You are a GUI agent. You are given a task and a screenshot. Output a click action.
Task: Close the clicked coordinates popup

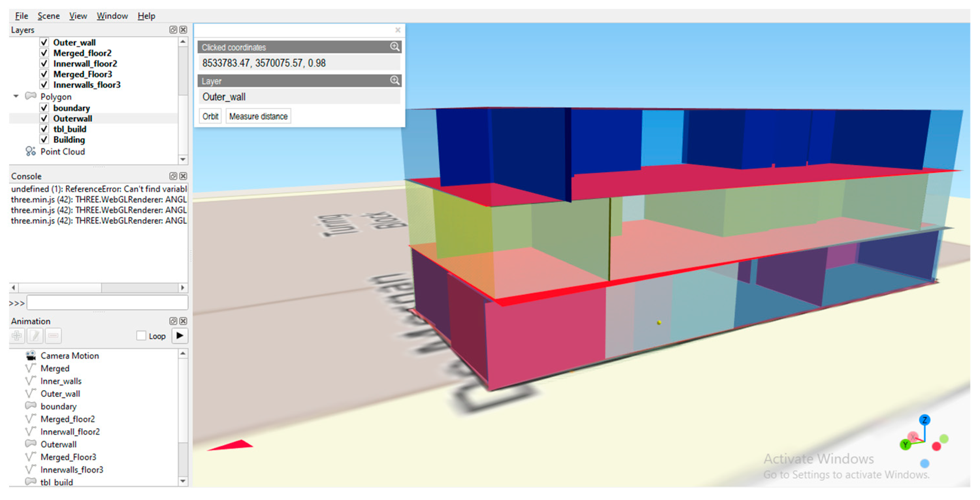coord(397,30)
